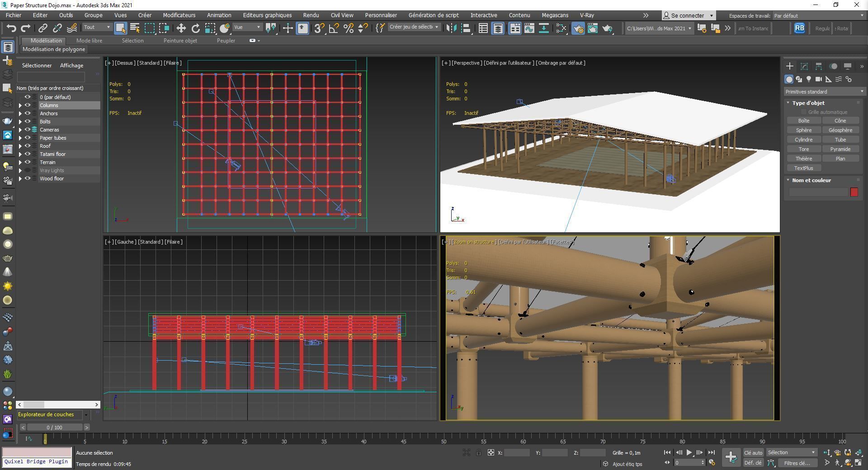Click the Se connecter button

[689, 15]
